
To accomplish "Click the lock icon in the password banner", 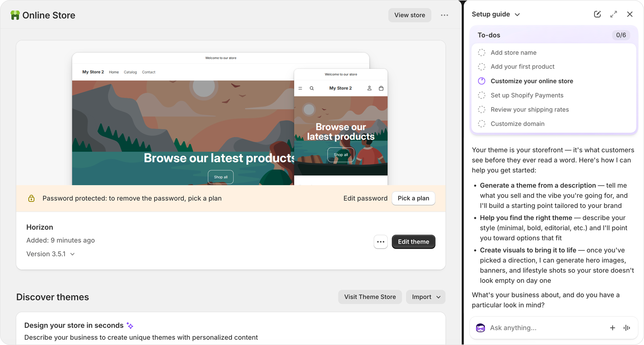I will coord(31,198).
